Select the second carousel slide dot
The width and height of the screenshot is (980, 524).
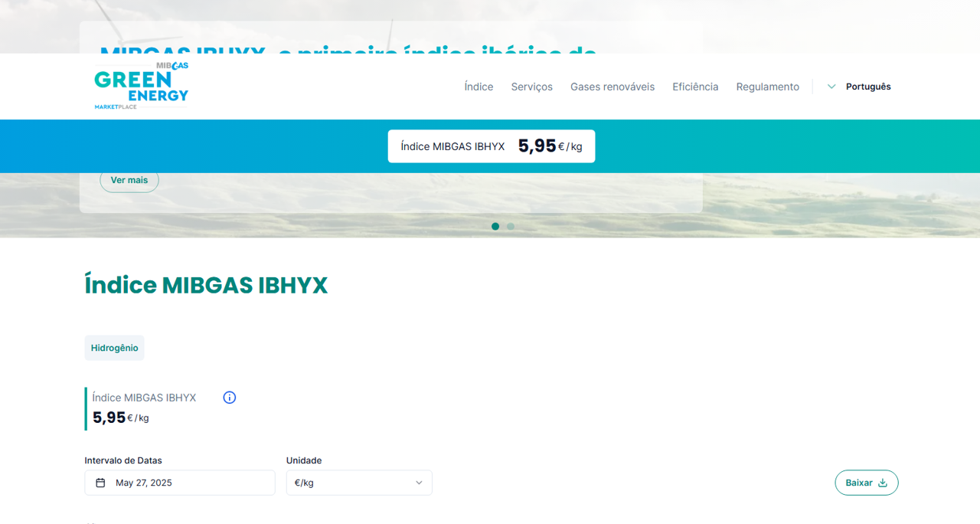(x=511, y=226)
